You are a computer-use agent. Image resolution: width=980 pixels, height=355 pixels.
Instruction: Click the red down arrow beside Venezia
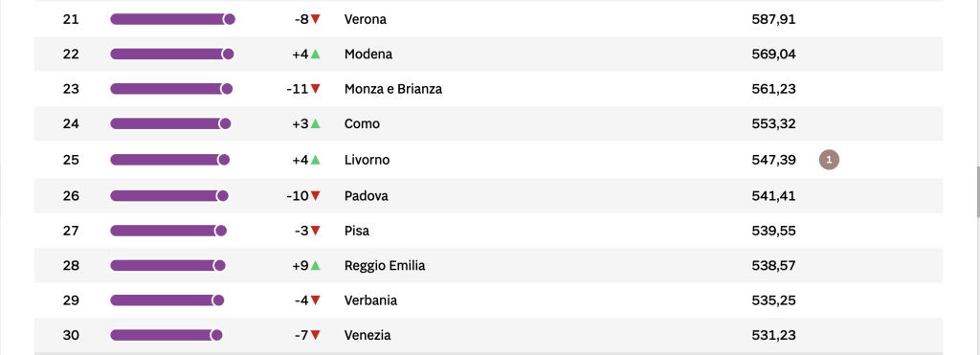[316, 335]
